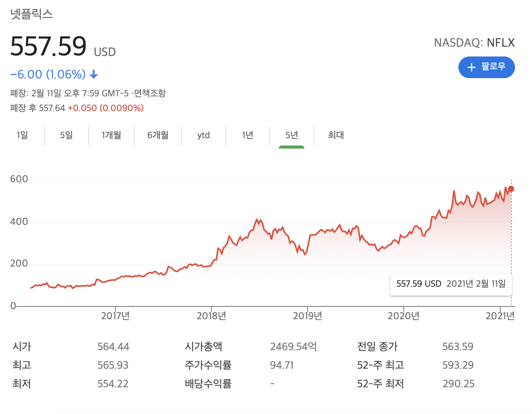Click the 주가수익률 value 94.71

[x=282, y=365]
